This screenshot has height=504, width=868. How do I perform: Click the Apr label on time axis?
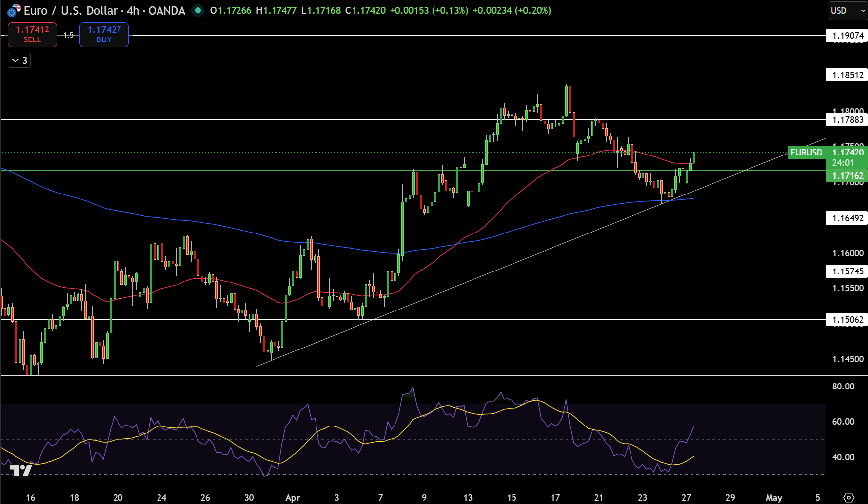point(293,498)
